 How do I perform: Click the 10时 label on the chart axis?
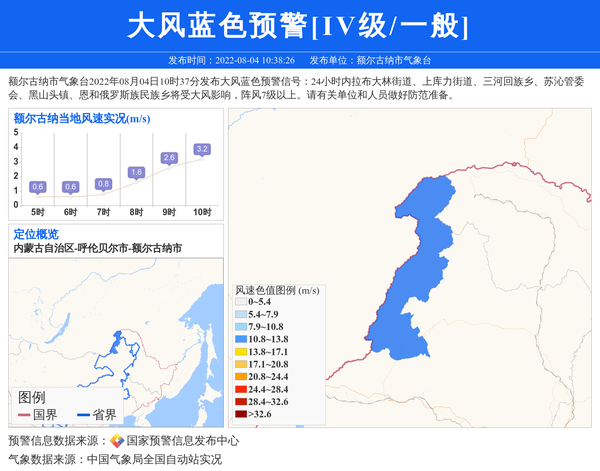tap(202, 212)
